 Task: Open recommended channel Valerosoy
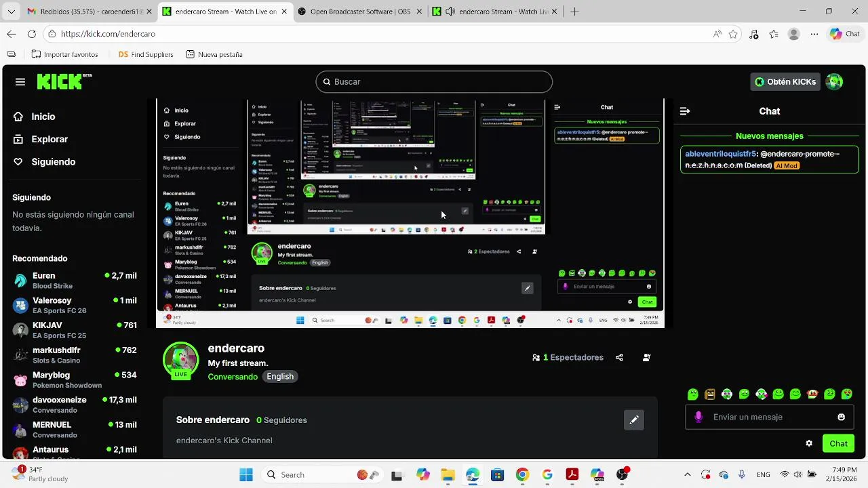75,305
